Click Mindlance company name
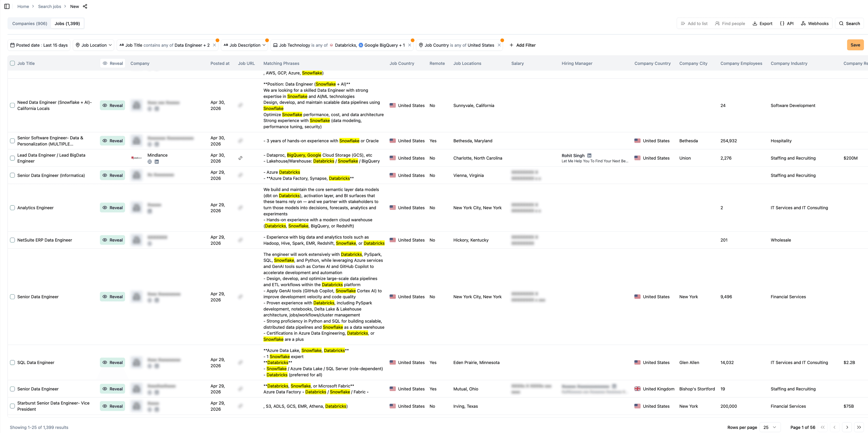This screenshot has width=868, height=433. 157,155
